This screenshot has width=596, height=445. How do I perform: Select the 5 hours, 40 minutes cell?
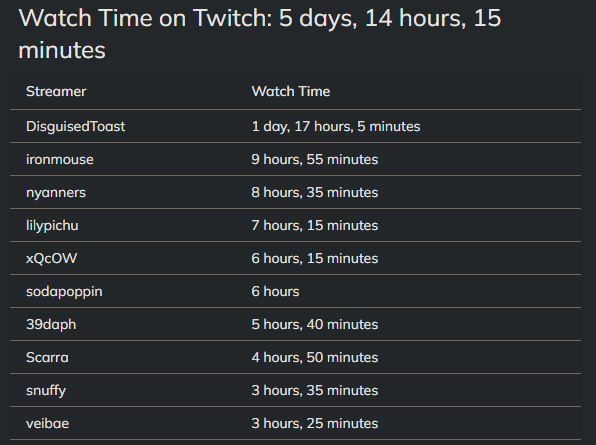point(315,325)
